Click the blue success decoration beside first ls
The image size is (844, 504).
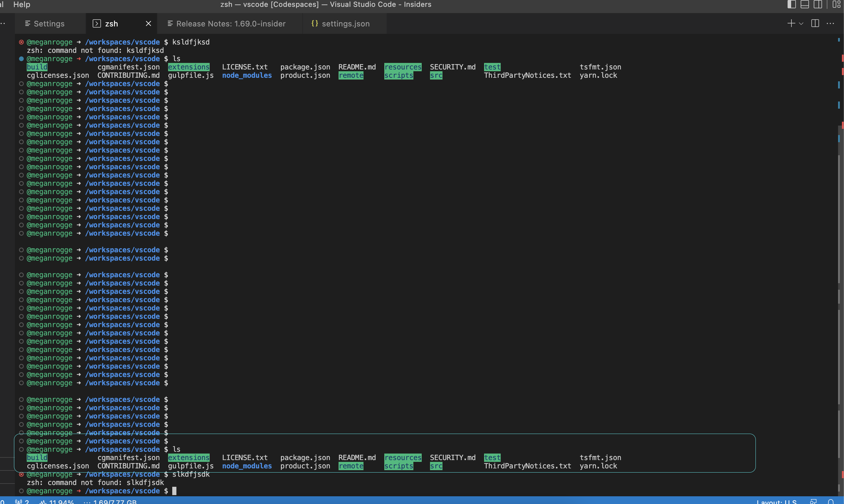pyautogui.click(x=21, y=59)
